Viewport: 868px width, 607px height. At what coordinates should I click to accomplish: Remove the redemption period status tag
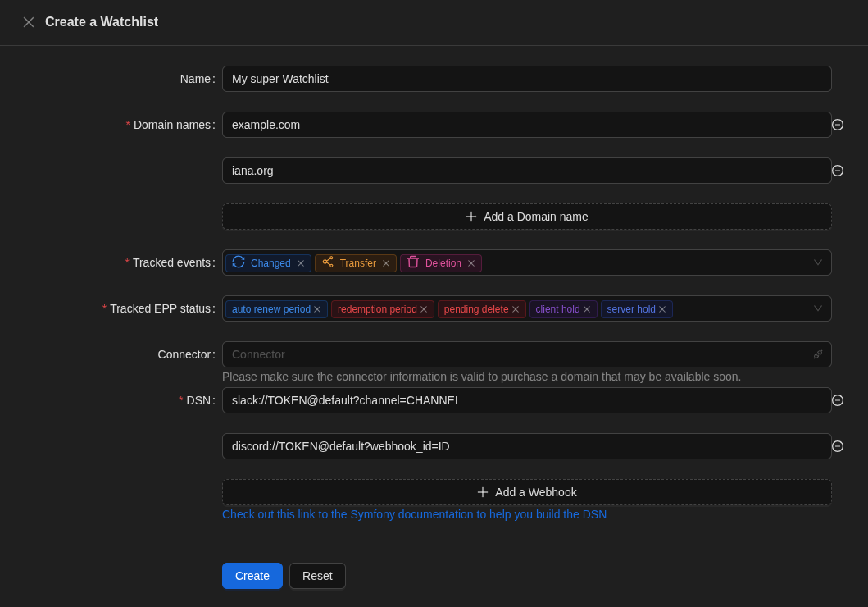[x=424, y=309]
